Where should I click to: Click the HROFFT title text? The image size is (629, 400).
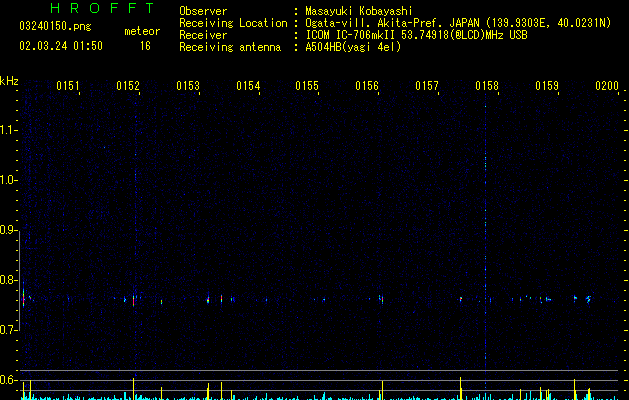[x=102, y=8]
